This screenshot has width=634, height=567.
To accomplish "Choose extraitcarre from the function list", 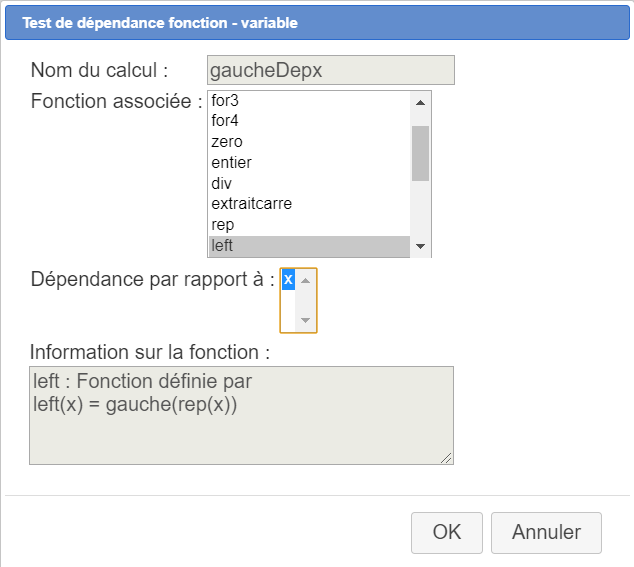I will pos(308,204).
